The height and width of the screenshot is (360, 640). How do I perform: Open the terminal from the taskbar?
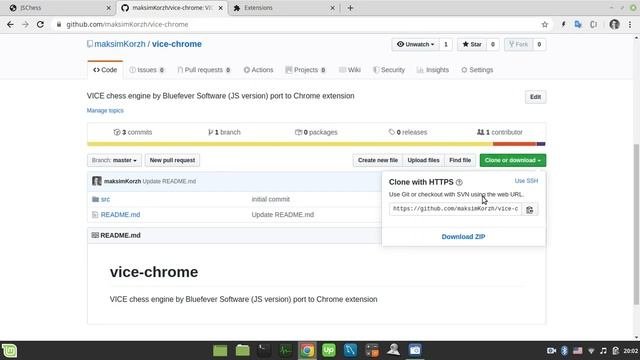coord(264,350)
